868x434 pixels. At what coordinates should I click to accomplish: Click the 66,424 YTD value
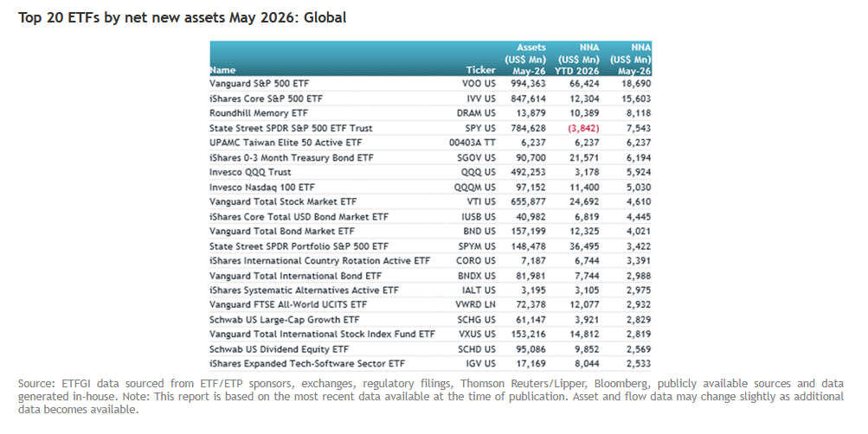584,84
